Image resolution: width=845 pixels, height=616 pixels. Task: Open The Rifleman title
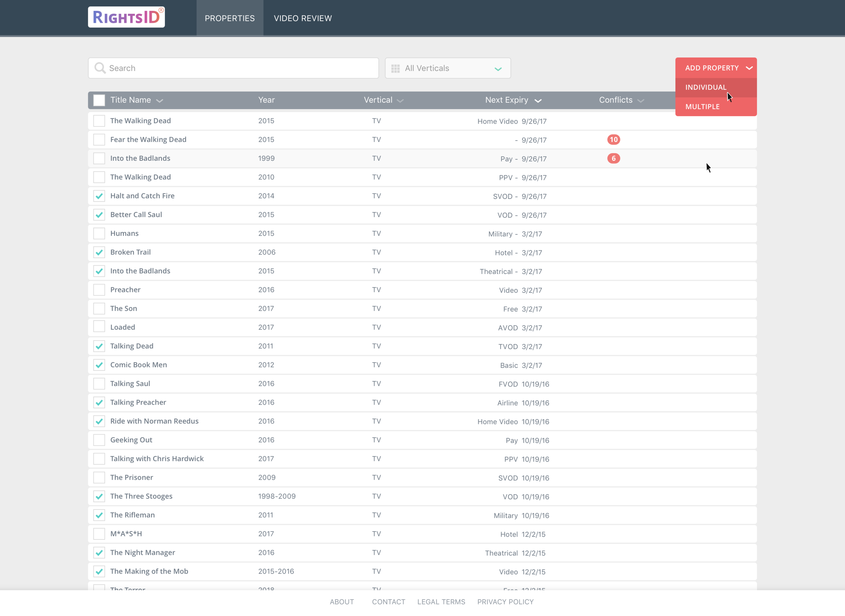tap(132, 515)
